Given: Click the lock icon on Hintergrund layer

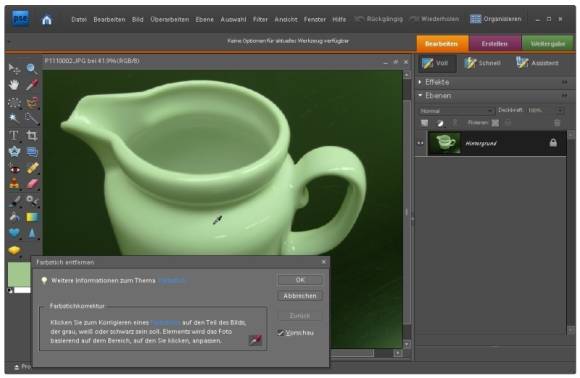Looking at the screenshot, I should coord(553,142).
